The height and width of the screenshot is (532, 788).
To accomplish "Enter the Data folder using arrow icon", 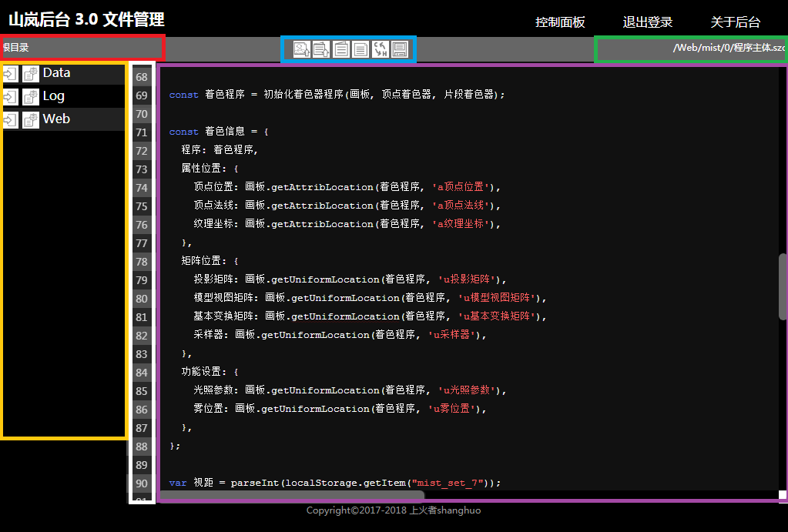I will tap(10, 74).
